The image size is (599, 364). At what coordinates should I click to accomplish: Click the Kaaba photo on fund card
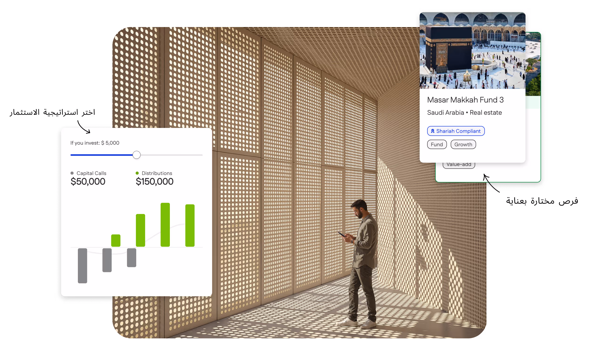tap(472, 51)
